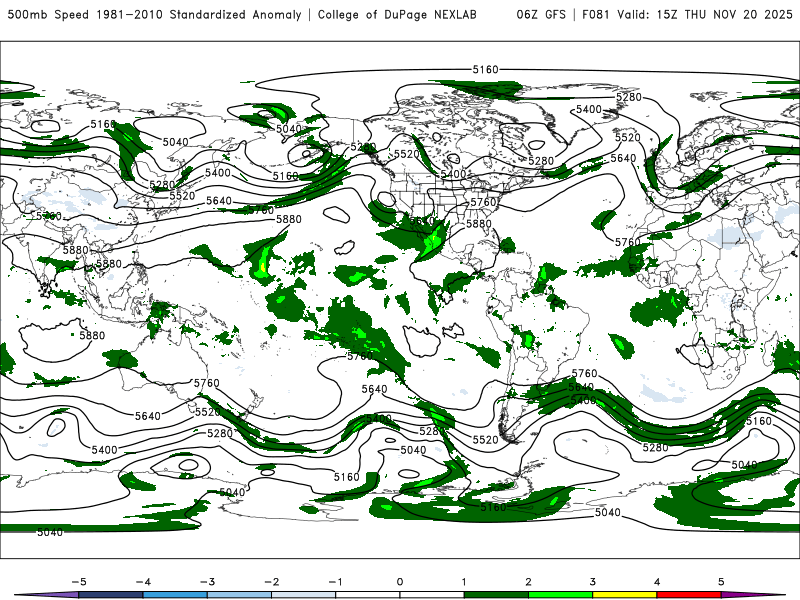Click the '1' color bar label

point(464,582)
